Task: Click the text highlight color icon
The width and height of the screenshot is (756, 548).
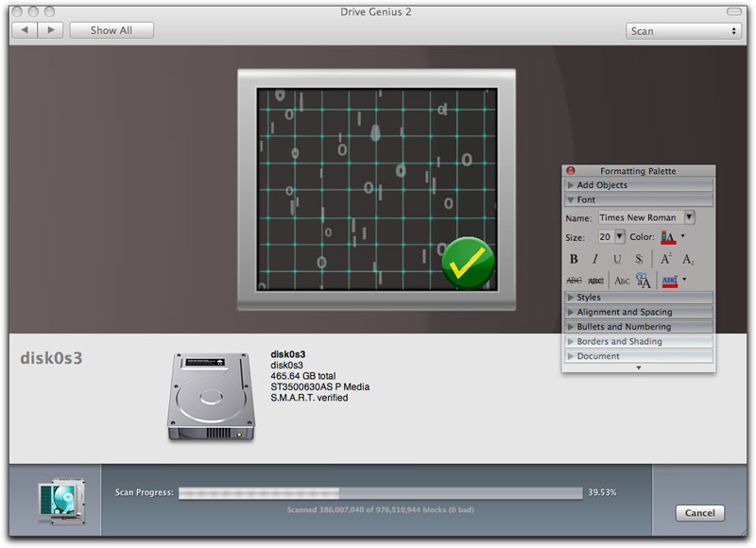Action: coord(670,281)
